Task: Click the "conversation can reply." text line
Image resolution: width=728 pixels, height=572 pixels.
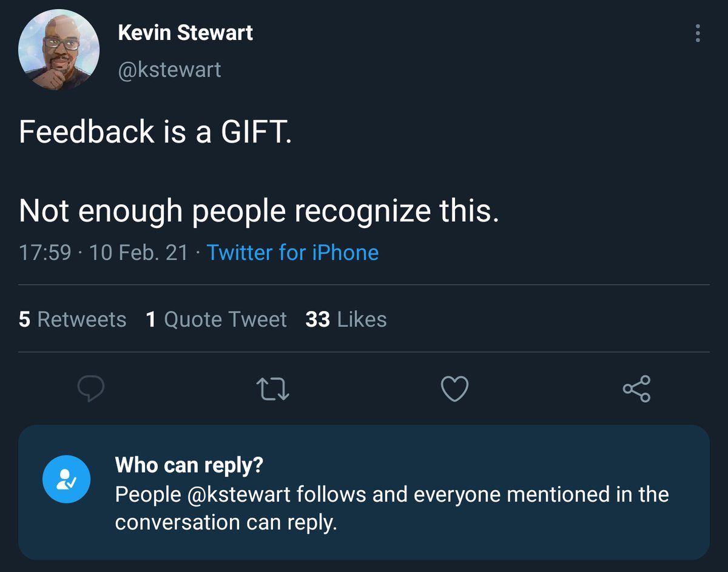Action: pyautogui.click(x=226, y=522)
